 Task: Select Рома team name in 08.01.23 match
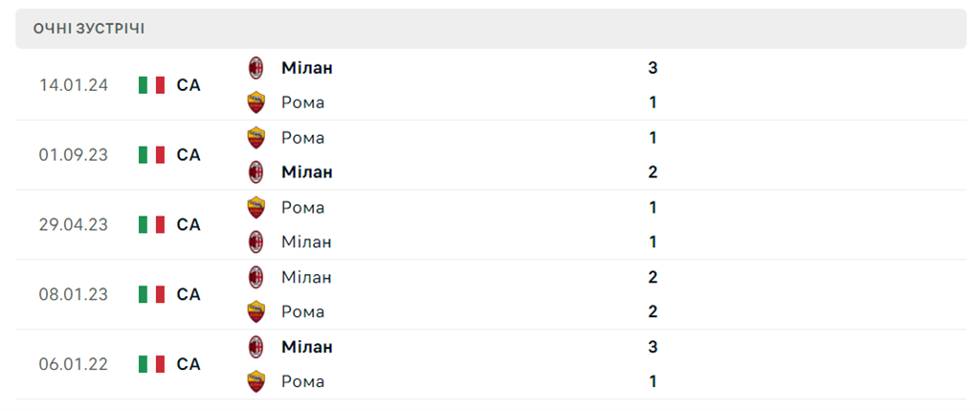(x=302, y=312)
